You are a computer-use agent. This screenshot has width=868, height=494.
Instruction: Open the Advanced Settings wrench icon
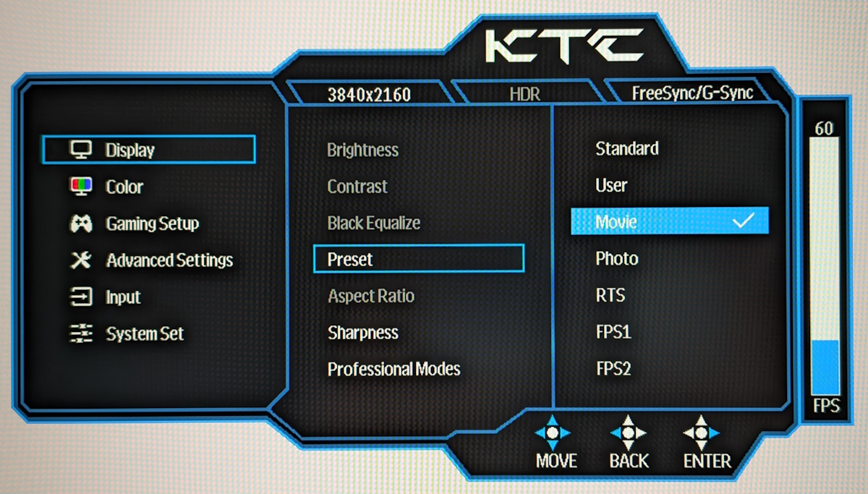coord(80,260)
